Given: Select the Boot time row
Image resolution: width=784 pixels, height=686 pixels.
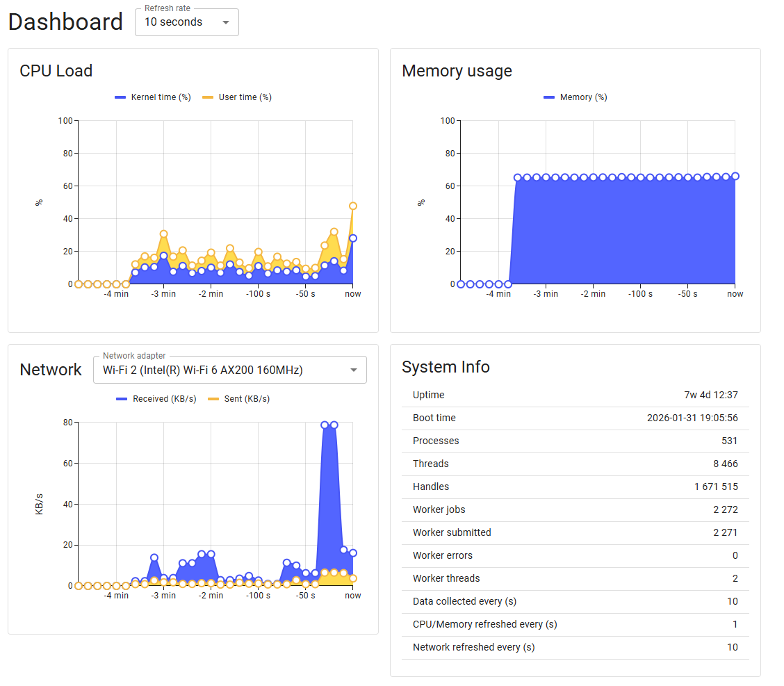Looking at the screenshot, I should [x=575, y=418].
